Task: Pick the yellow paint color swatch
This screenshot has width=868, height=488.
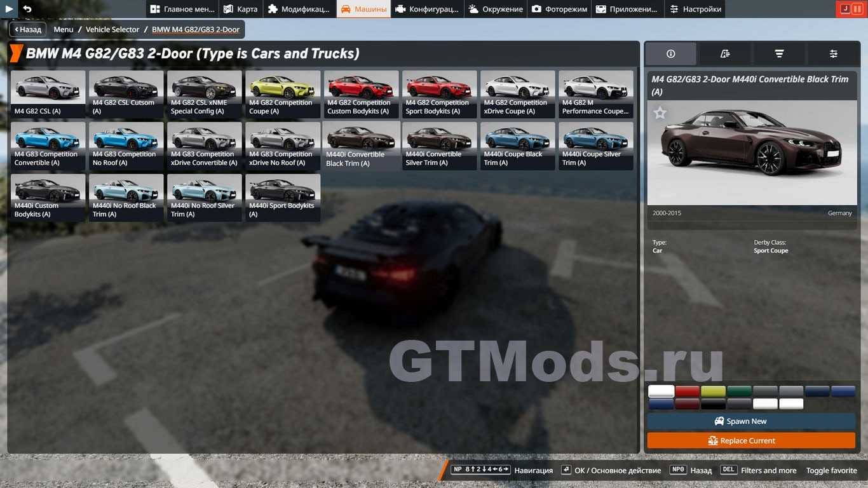Action: click(713, 391)
